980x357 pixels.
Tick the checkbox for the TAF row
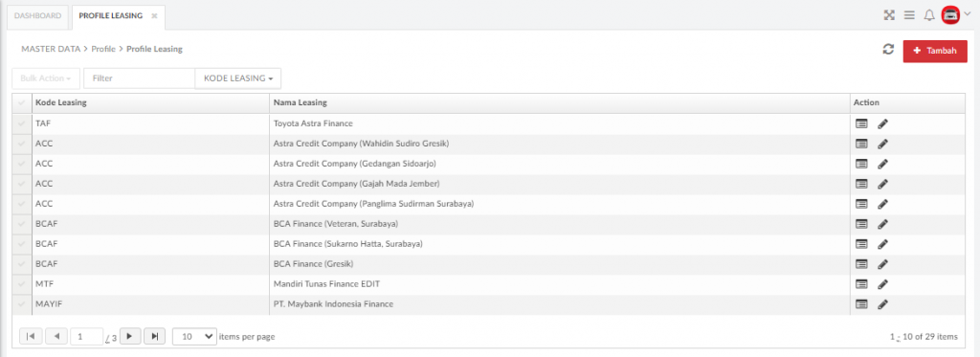click(x=22, y=123)
